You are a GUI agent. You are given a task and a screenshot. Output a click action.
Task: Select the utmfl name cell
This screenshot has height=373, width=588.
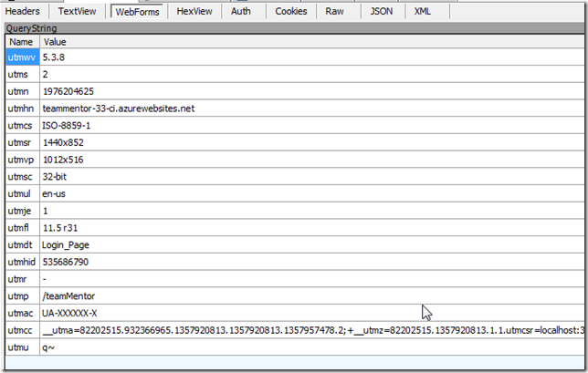23,228
